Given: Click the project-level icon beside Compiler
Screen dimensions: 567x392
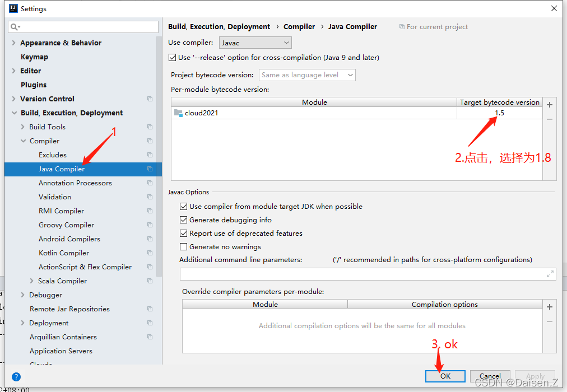Looking at the screenshot, I should tap(150, 141).
